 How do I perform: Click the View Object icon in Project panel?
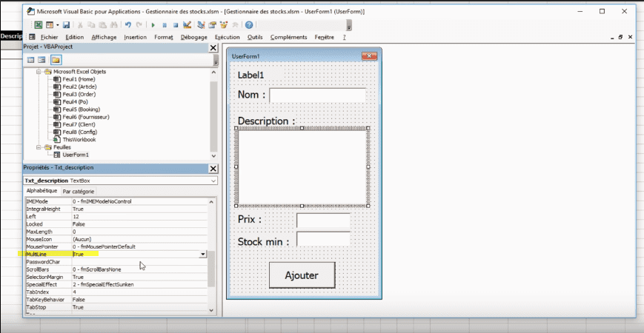pyautogui.click(x=43, y=59)
